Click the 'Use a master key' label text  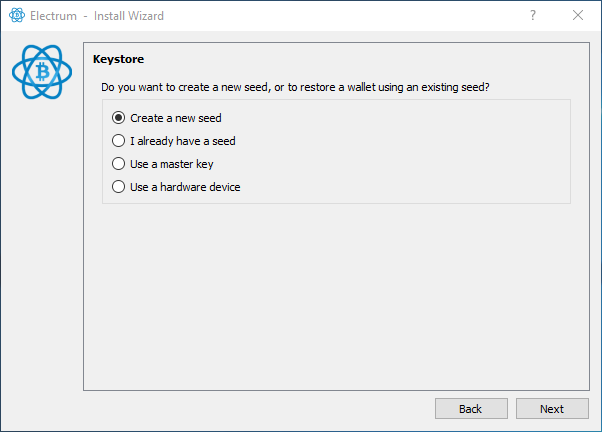(x=171, y=164)
